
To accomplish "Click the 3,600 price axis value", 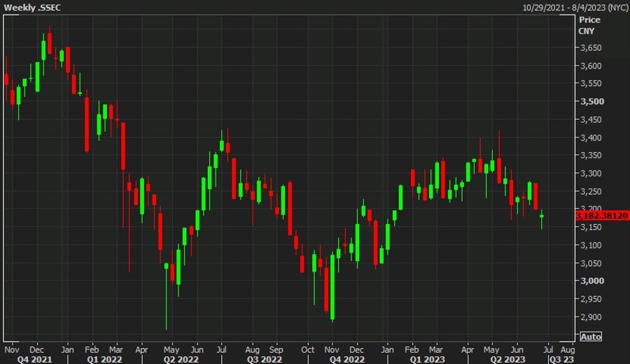I will click(x=591, y=66).
